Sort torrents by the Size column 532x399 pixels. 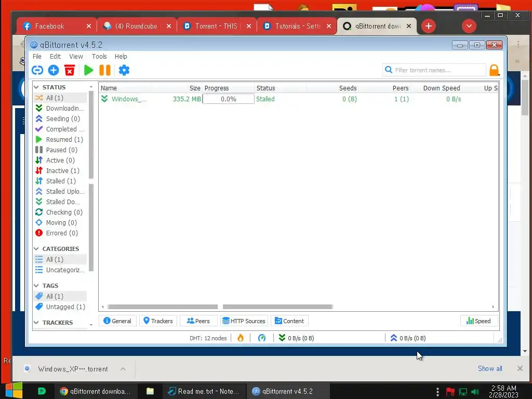coord(177,88)
